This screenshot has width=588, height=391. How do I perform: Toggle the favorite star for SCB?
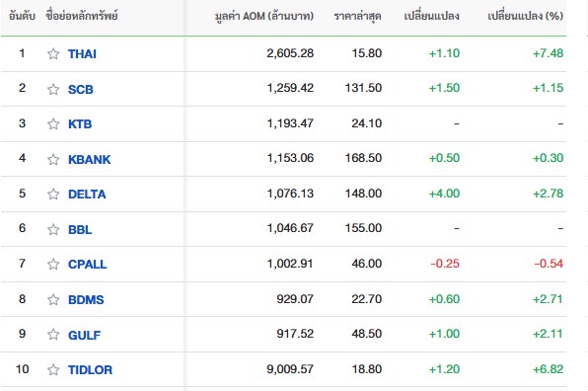[53, 89]
